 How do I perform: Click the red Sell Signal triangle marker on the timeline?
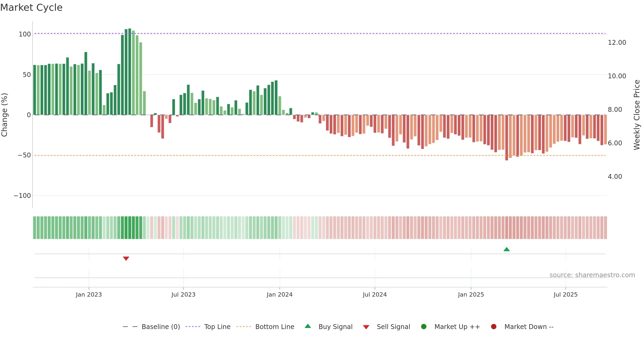(126, 258)
